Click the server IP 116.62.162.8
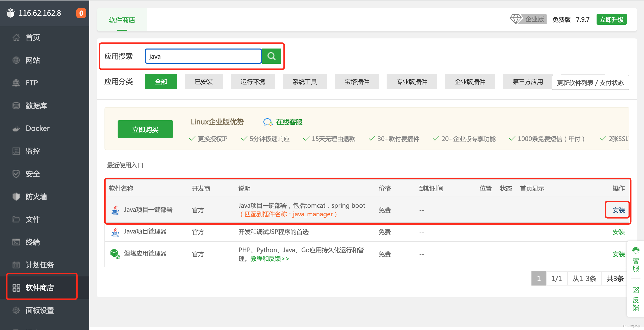The height and width of the screenshot is (330, 644). pos(40,13)
